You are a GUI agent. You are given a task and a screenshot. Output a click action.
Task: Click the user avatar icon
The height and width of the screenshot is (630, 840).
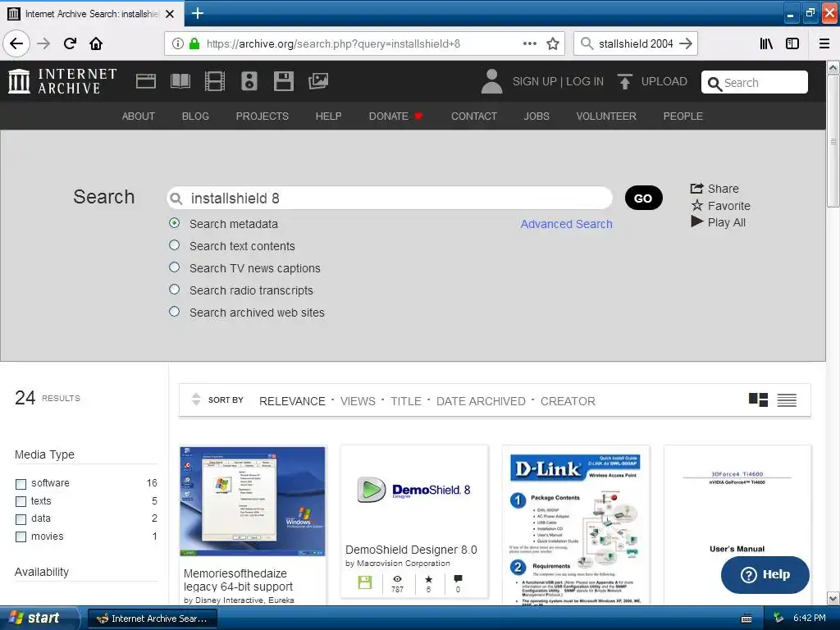pos(491,81)
